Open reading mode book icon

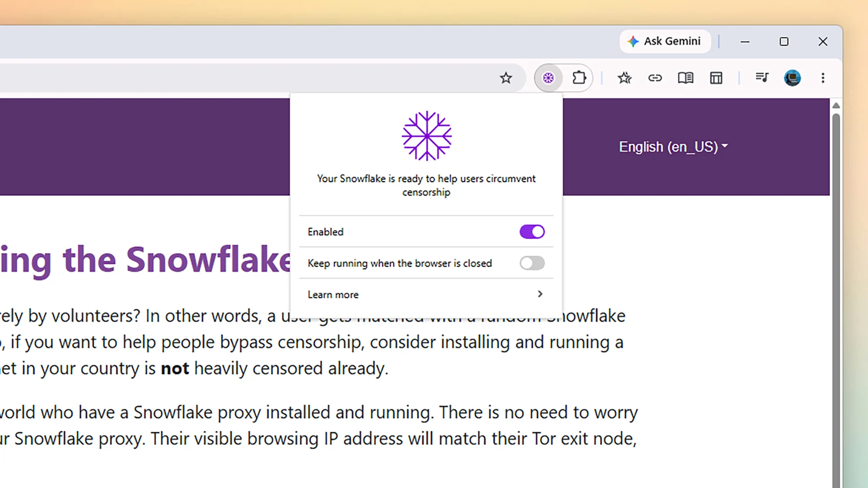click(x=686, y=78)
